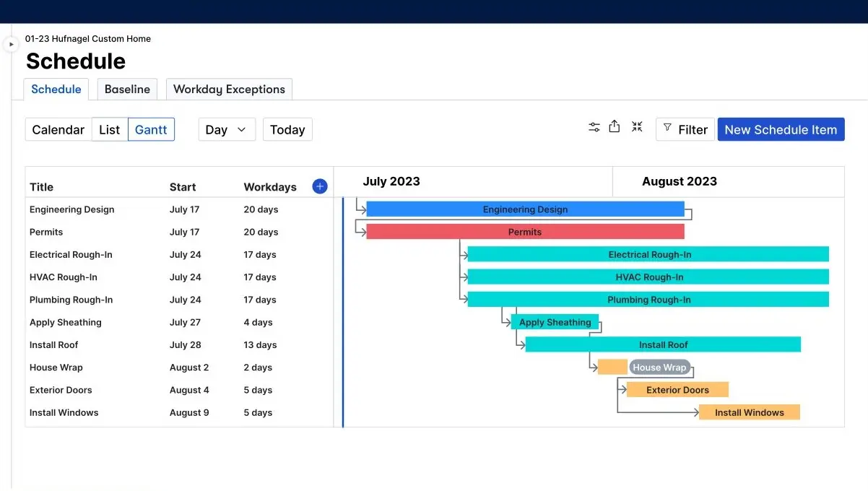Jump to Today in the schedule

tap(287, 129)
